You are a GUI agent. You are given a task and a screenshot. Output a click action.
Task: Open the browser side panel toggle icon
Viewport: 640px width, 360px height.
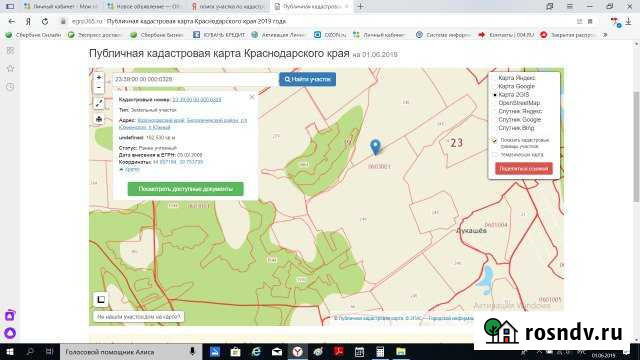pyautogui.click(x=11, y=6)
